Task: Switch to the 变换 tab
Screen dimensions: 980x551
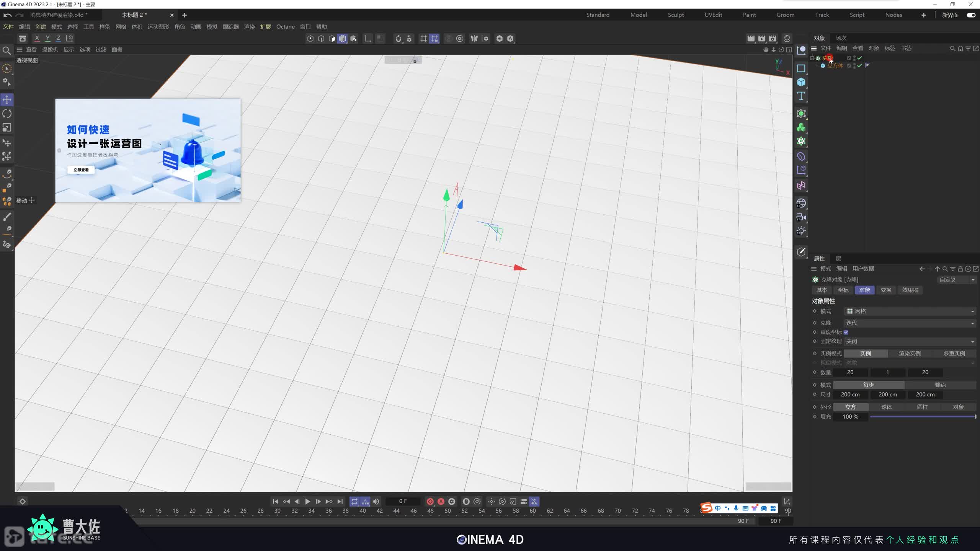Action: 886,290
